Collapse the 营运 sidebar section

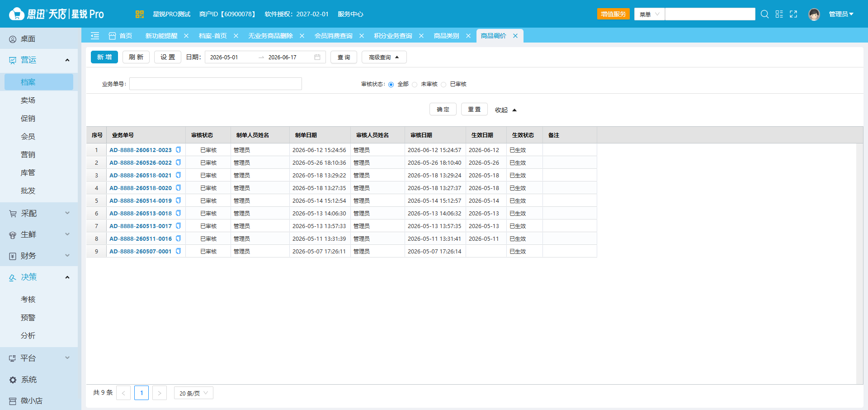67,60
